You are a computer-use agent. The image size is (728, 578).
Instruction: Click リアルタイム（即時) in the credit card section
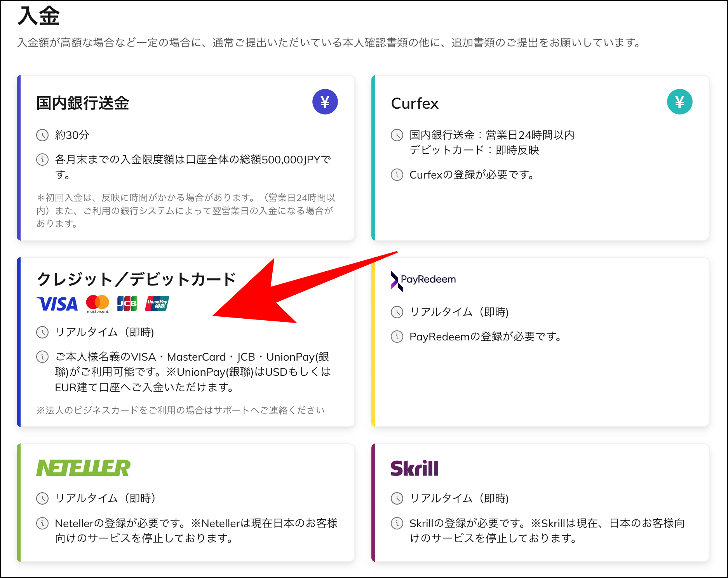[x=104, y=332]
